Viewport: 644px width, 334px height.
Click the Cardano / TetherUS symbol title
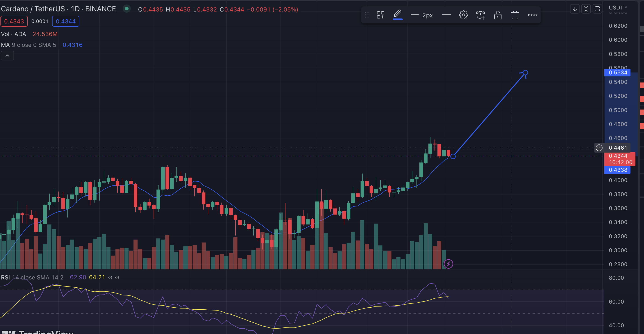(x=32, y=9)
